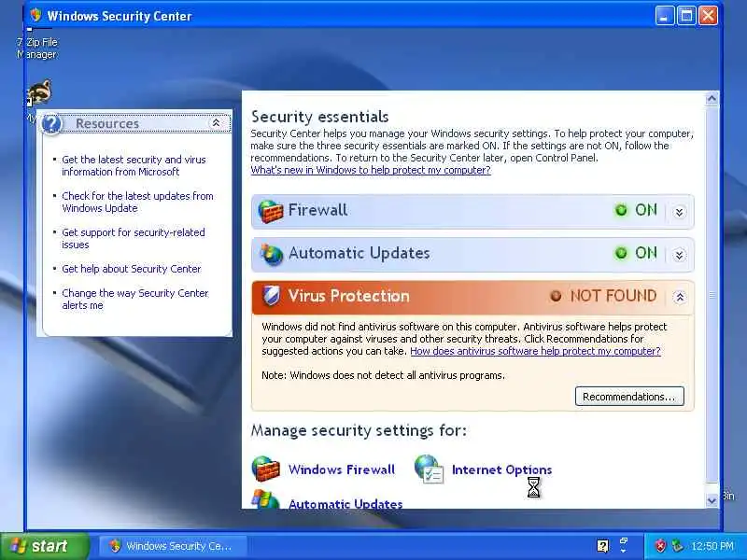The height and width of the screenshot is (560, 747).
Task: Open Windows Firewall settings link
Action: click(x=342, y=469)
